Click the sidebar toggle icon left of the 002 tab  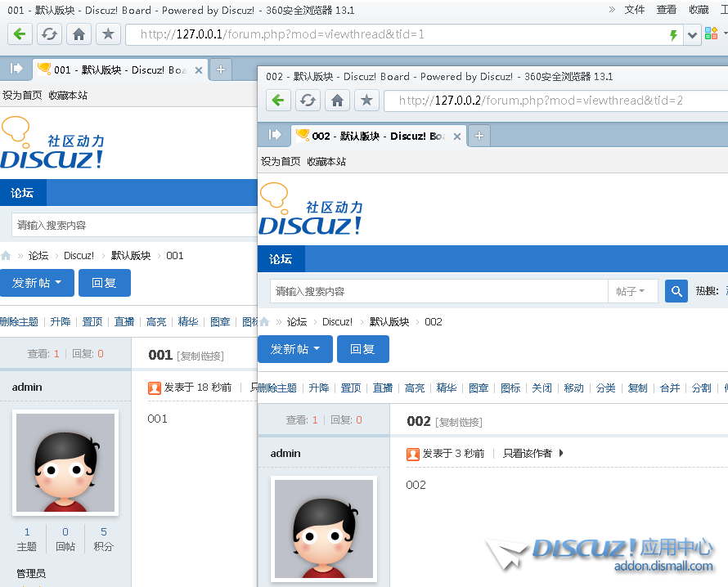pos(275,135)
